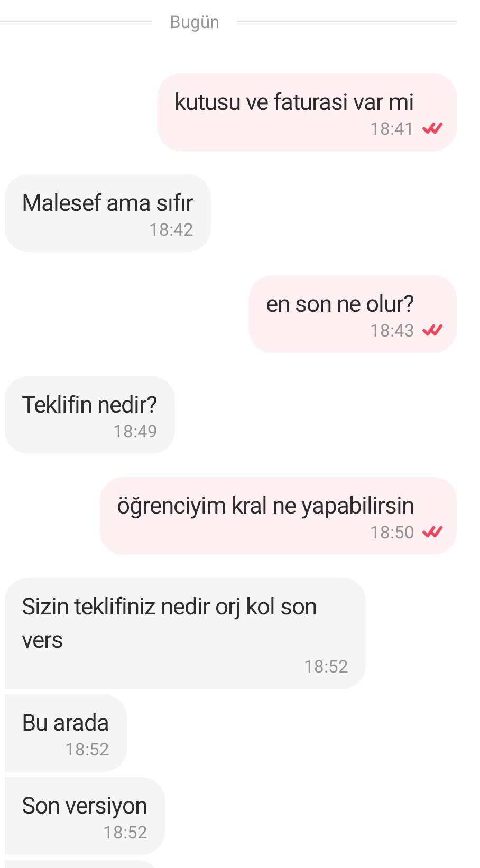Select the message 'Son versiyon'

[85, 816]
